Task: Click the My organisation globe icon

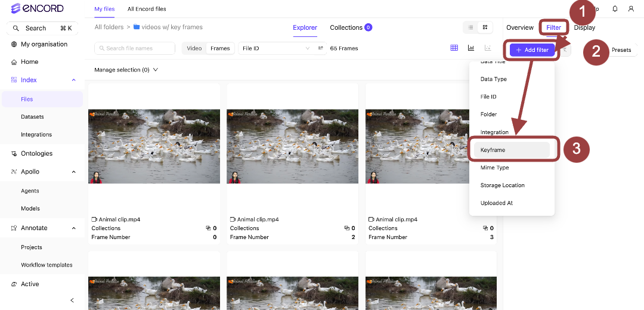Action: (14, 44)
